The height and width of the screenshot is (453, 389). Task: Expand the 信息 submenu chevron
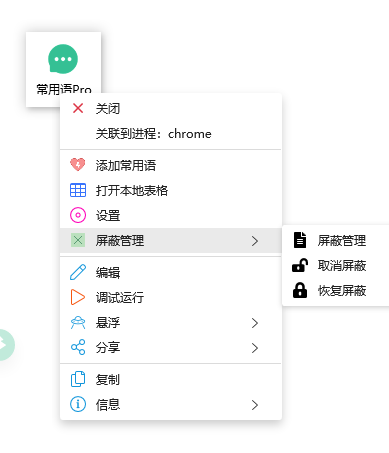point(255,405)
